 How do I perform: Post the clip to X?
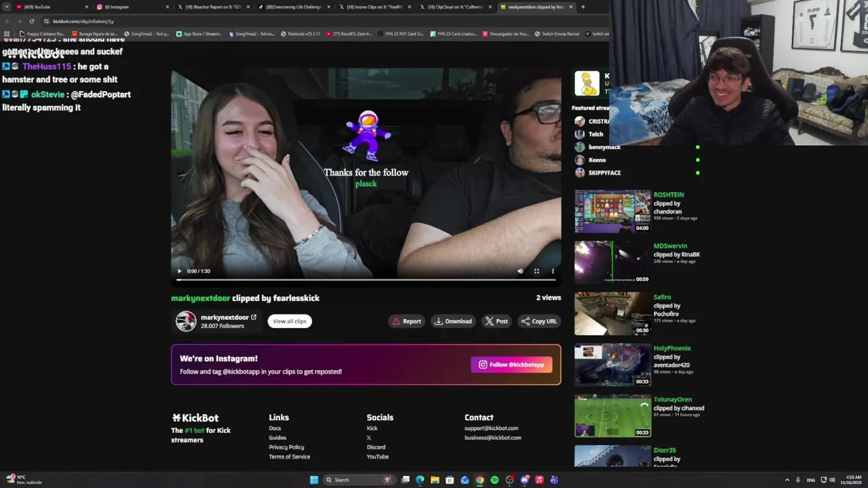(x=496, y=321)
